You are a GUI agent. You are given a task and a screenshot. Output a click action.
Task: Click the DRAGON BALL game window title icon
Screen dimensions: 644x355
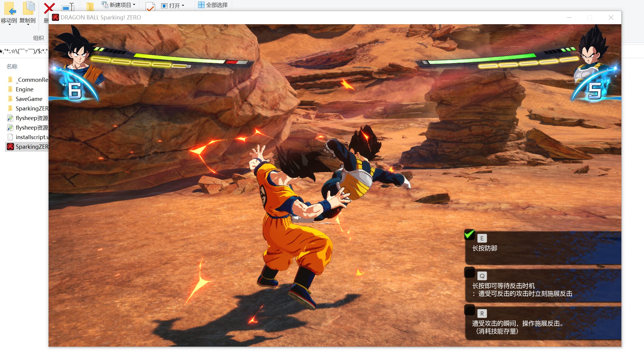coord(55,17)
